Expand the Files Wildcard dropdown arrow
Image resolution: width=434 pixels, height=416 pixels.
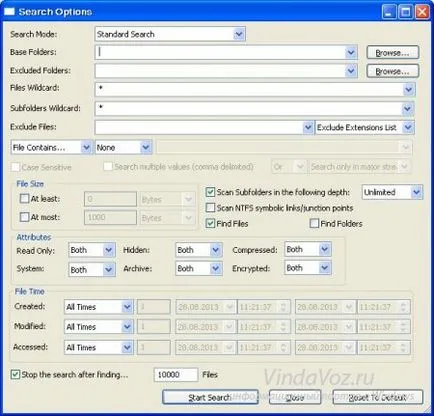point(409,89)
